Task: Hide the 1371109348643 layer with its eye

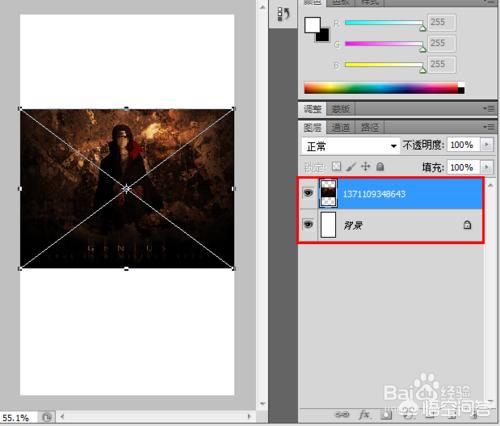Action: (308, 193)
